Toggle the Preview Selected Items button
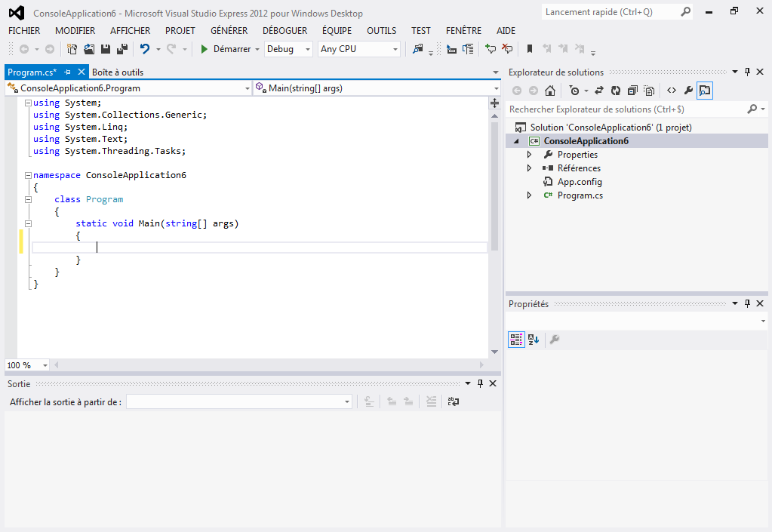Screen dimensions: 772x532 (x=705, y=91)
